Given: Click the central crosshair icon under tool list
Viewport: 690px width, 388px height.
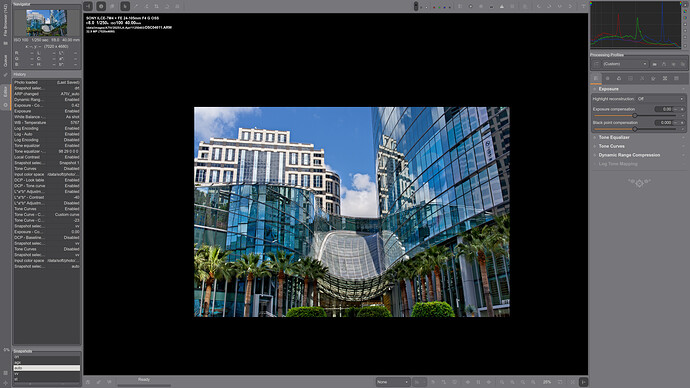Looking at the screenshot, I should point(639,183).
